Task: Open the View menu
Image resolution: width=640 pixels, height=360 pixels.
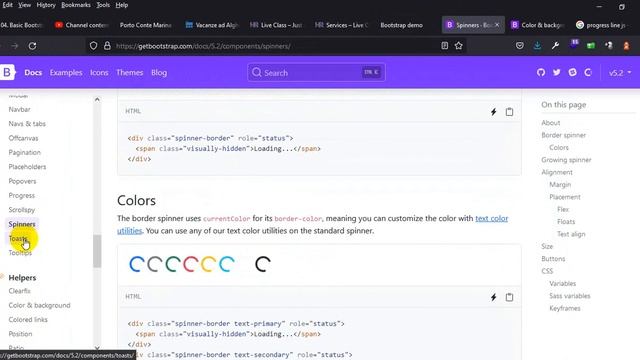Action: pyautogui.click(x=24, y=5)
